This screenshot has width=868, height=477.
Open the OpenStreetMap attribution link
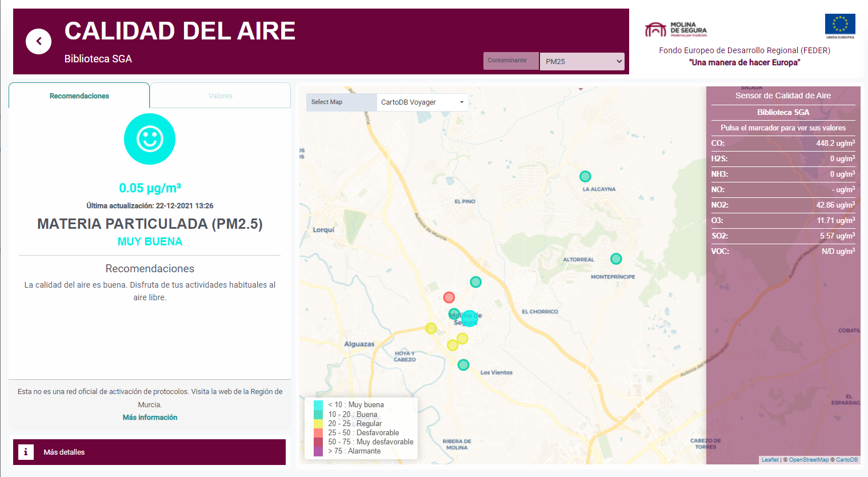[x=809, y=460]
